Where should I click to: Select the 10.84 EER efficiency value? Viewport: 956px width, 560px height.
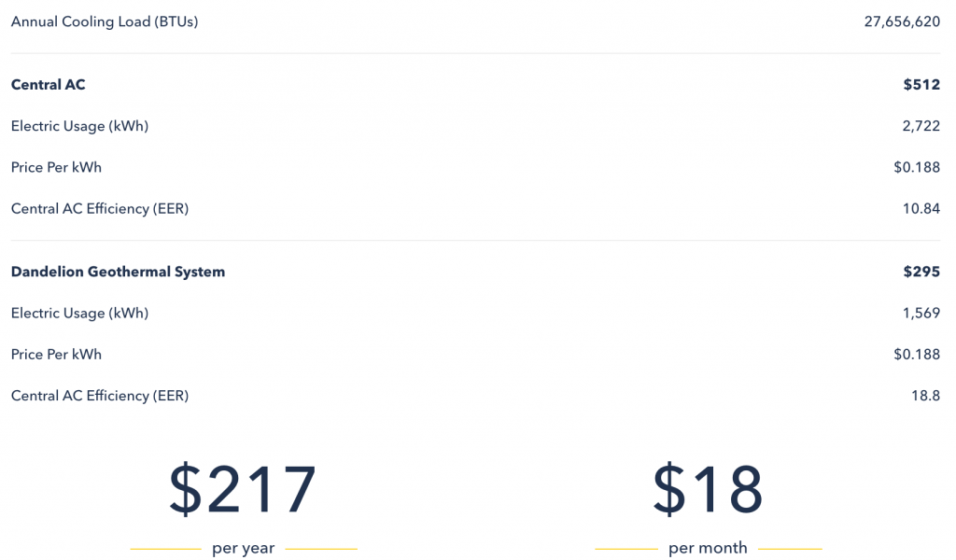tap(921, 209)
